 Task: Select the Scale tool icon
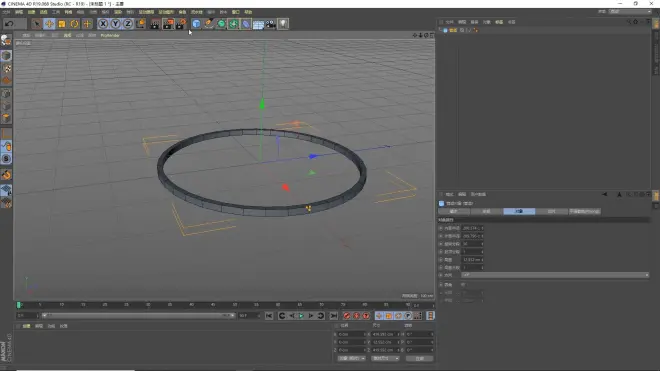[62, 24]
